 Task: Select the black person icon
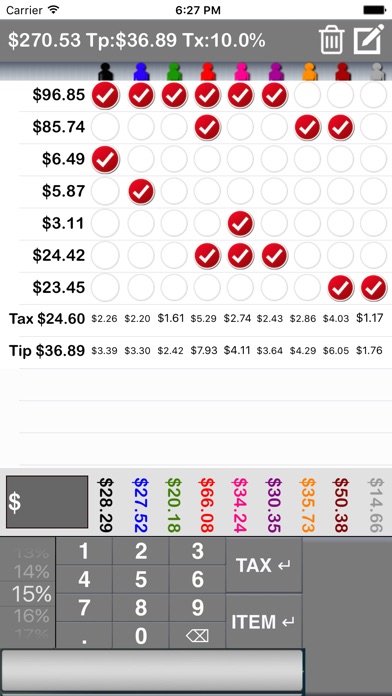click(105, 71)
